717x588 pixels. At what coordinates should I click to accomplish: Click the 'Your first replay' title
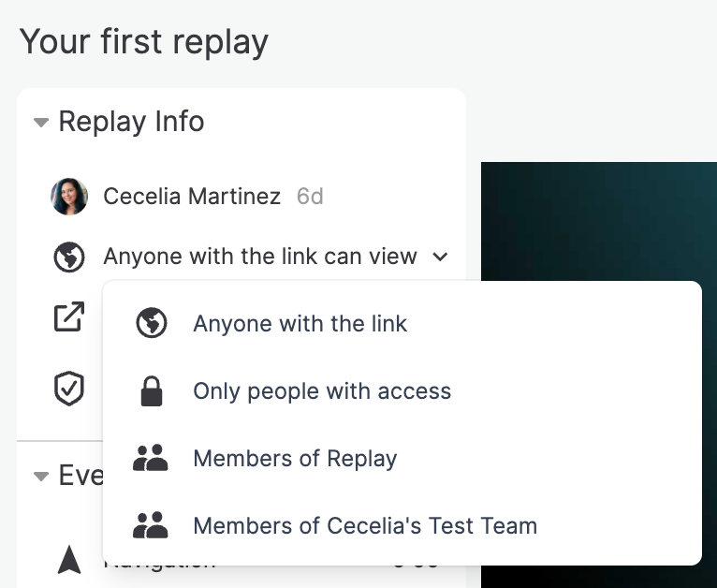(x=144, y=42)
